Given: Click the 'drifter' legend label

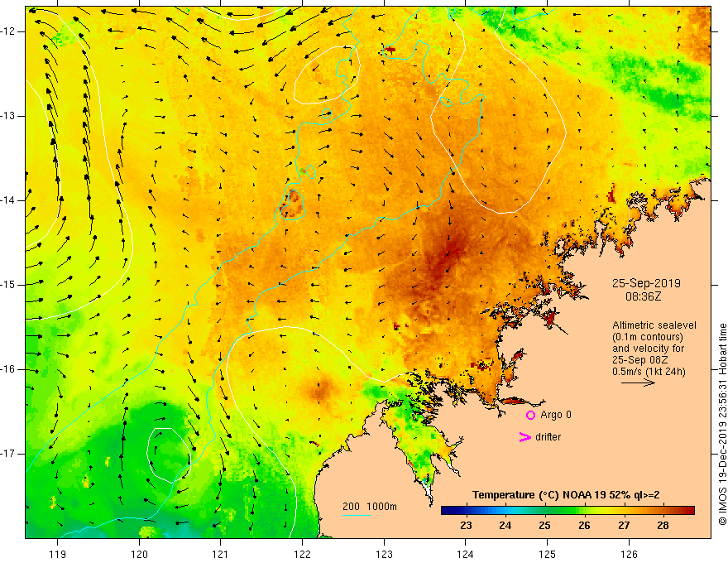Looking at the screenshot, I should [x=548, y=437].
